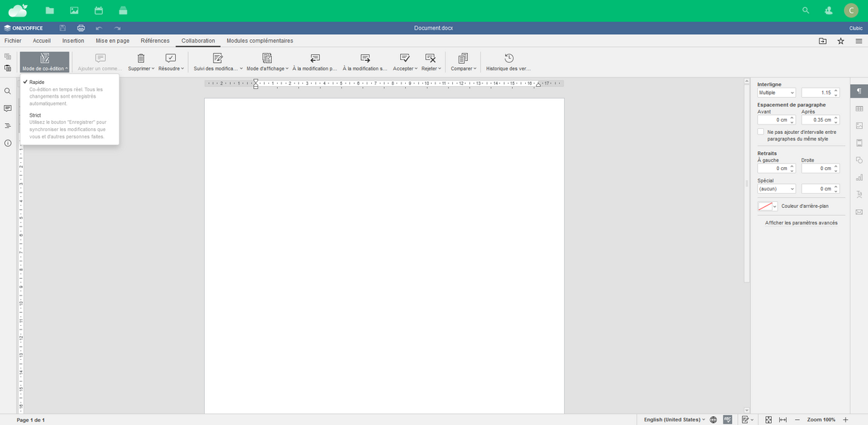Open the chart settings icon in the right sidebar
The image size is (868, 425).
point(859,177)
